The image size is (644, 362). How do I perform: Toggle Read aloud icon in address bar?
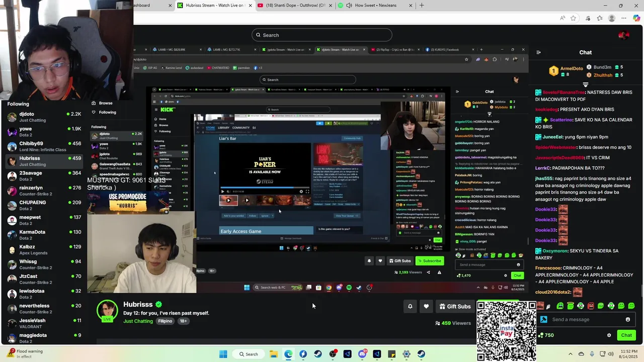point(562,18)
